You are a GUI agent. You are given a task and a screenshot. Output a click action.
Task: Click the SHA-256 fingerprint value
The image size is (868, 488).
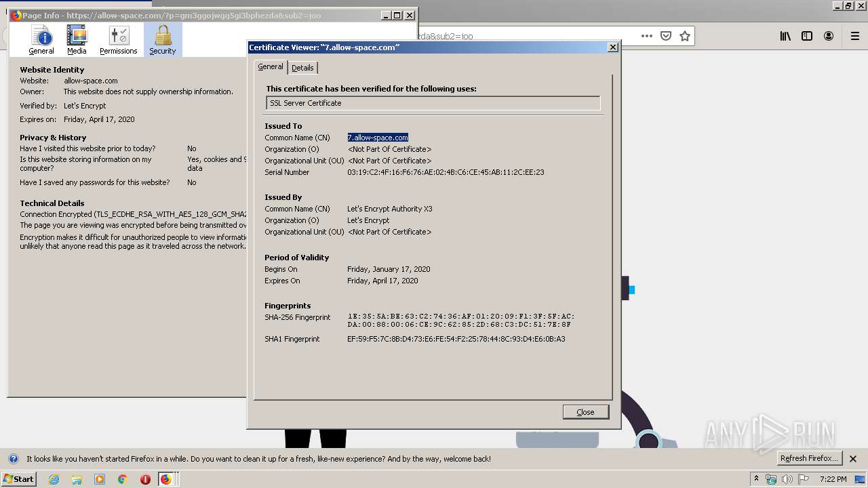(x=461, y=321)
